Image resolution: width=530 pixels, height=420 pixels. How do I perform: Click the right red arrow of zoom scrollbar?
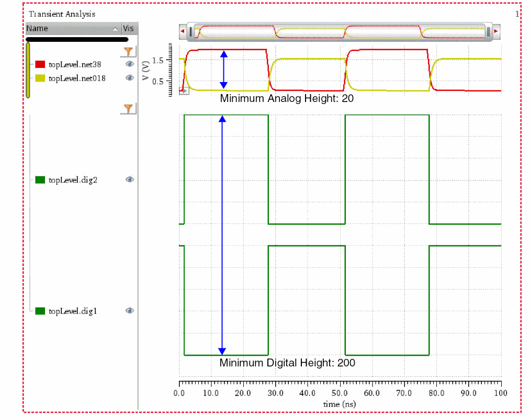tap(496, 32)
